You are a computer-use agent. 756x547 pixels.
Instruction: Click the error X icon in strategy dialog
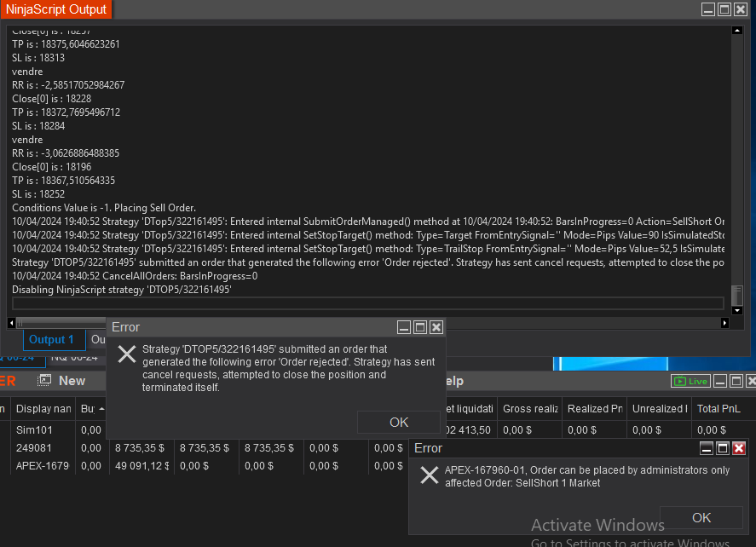127,354
